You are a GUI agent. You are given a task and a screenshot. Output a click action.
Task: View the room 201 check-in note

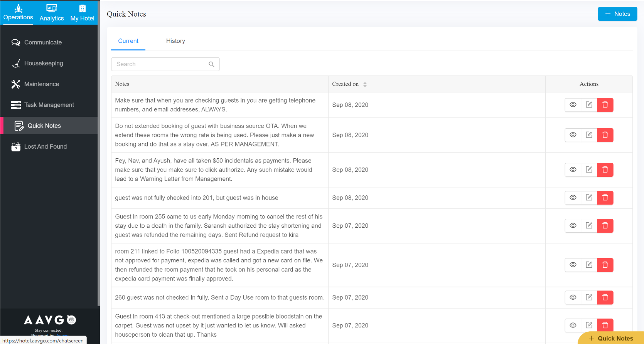(573, 198)
